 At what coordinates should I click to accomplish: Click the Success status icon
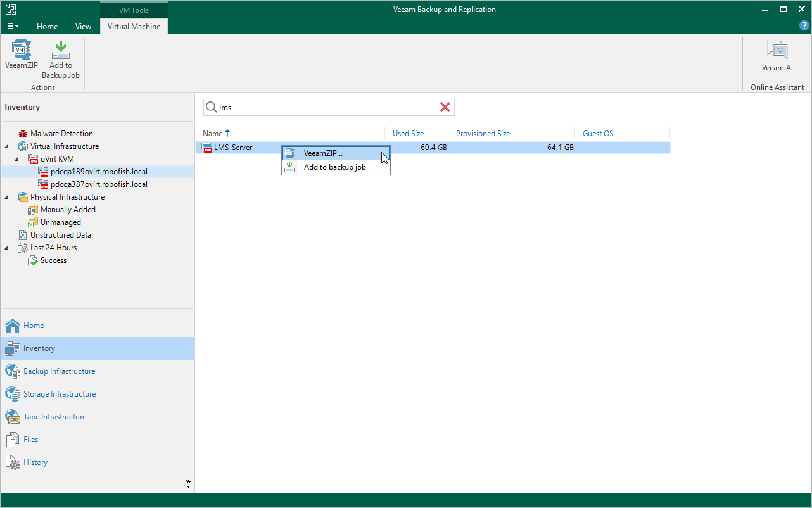click(x=33, y=260)
